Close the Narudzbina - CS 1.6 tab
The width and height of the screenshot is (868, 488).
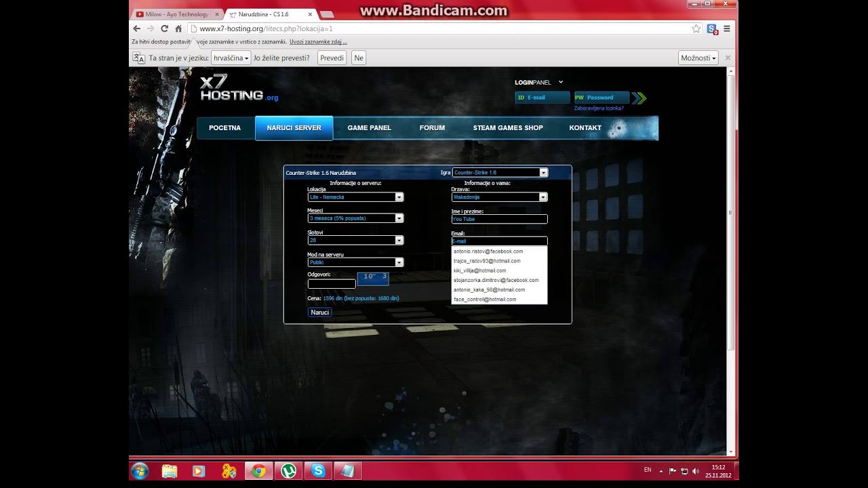(309, 14)
